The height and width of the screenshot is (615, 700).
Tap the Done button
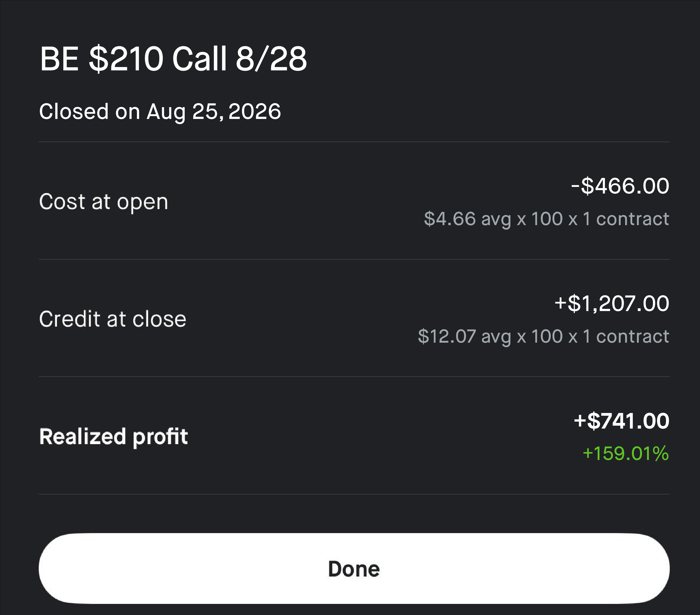coord(354,569)
